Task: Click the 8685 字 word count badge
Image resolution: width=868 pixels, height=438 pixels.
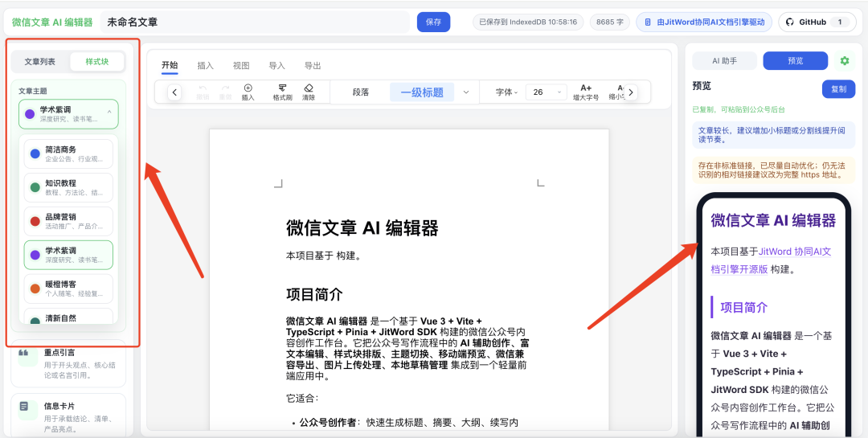Action: (x=609, y=23)
